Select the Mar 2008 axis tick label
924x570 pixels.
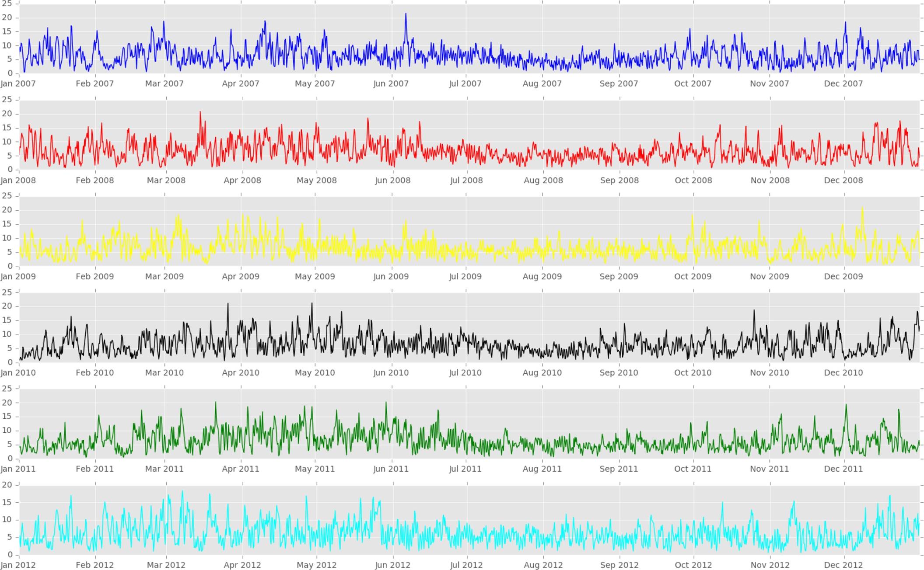166,180
